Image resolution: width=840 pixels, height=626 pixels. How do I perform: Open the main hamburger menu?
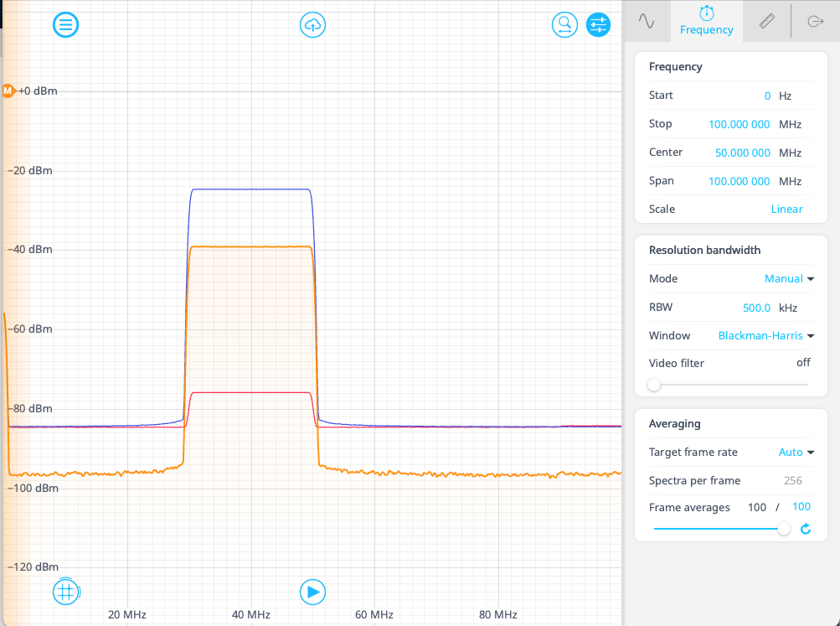pyautogui.click(x=65, y=25)
